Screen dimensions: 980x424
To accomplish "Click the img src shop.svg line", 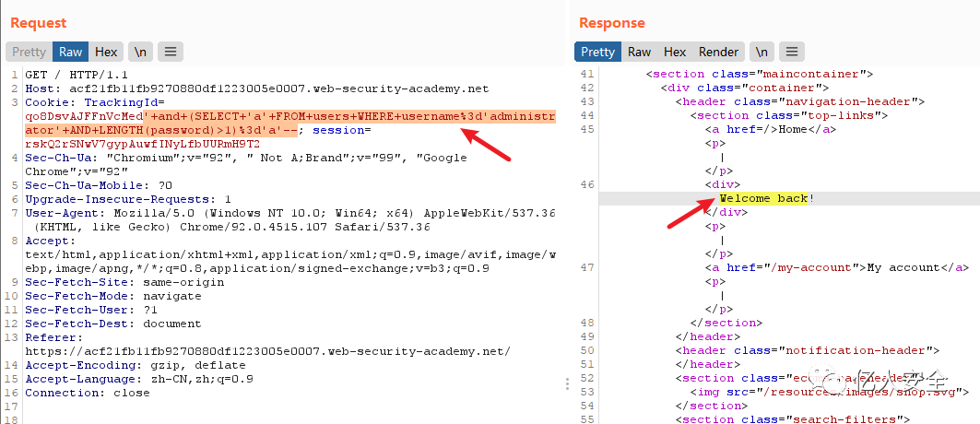I will pyautogui.click(x=830, y=392).
